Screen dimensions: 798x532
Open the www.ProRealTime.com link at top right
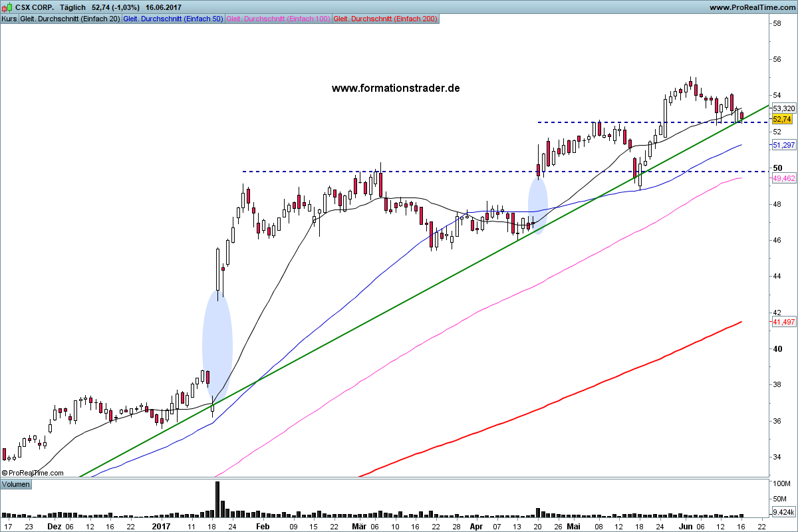[x=751, y=7]
